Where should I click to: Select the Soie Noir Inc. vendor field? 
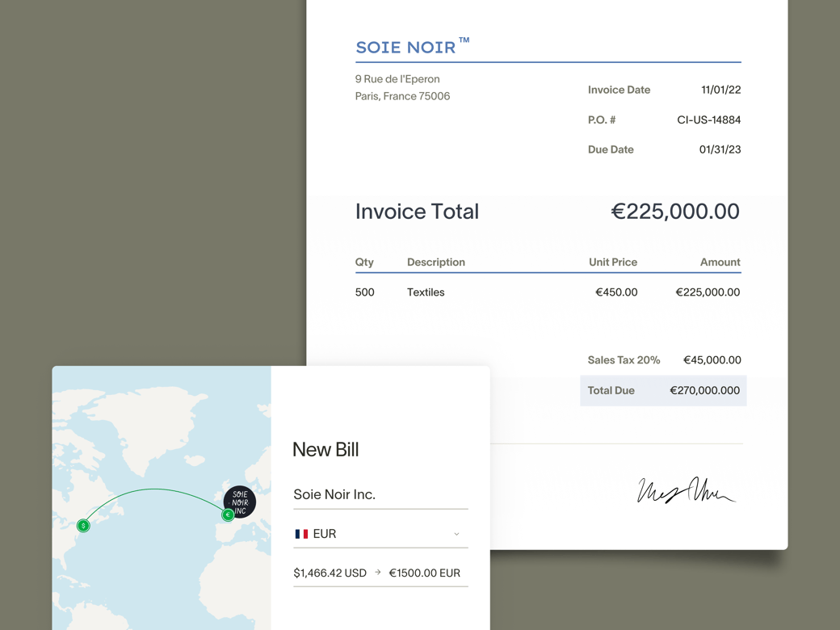click(380, 494)
